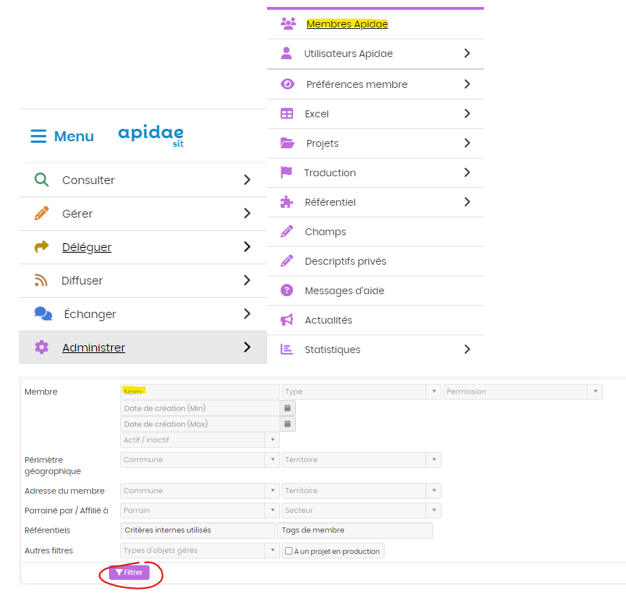Open the Traduction submenu item

coord(375,172)
